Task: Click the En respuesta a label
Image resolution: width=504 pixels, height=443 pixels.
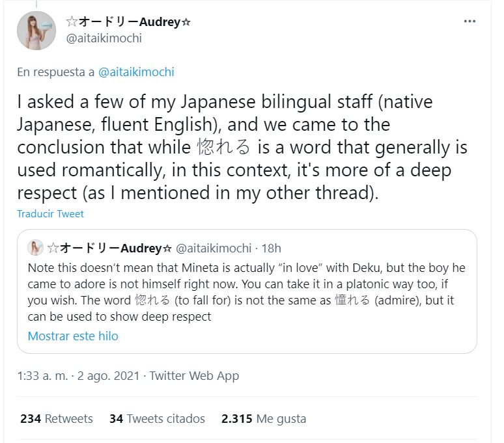Action: coord(56,72)
